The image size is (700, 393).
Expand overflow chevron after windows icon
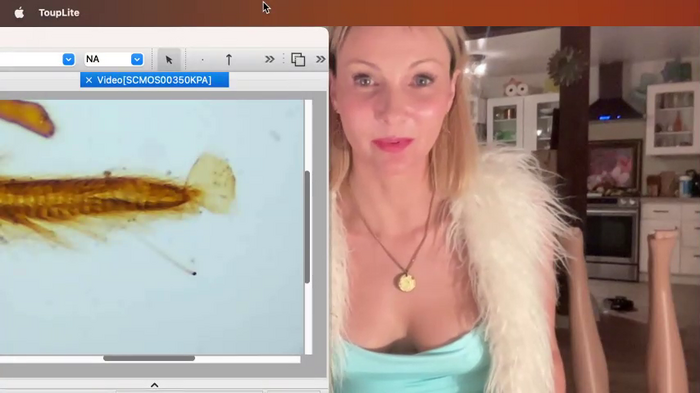(x=321, y=59)
